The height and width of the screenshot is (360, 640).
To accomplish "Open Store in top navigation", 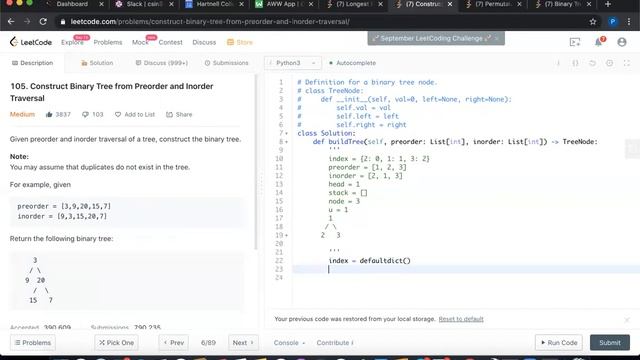I will tap(240, 42).
